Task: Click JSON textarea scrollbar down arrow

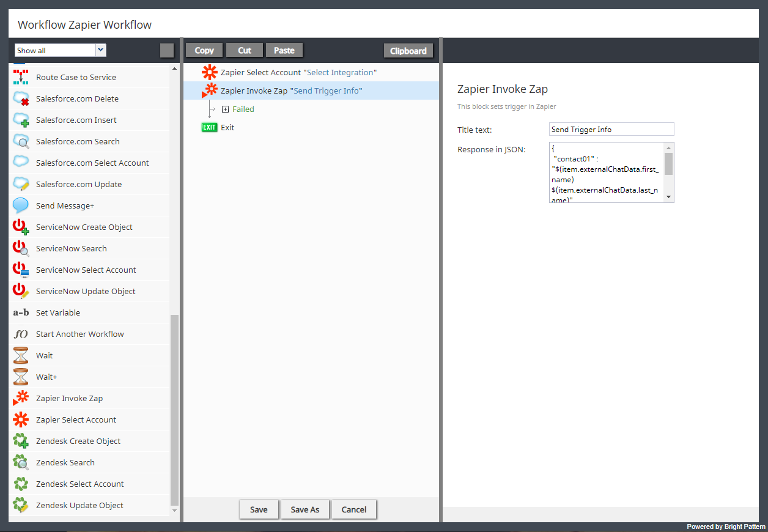Action: point(669,197)
